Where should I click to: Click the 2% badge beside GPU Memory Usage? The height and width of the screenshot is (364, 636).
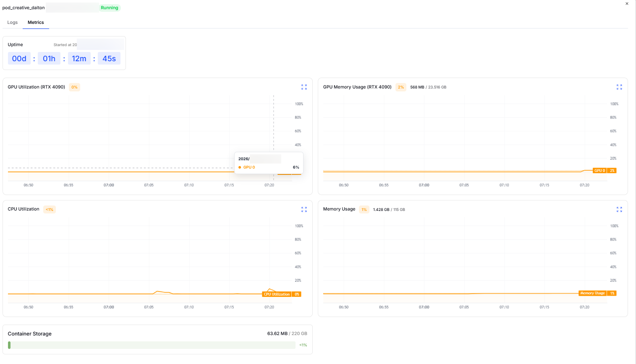[x=401, y=87]
